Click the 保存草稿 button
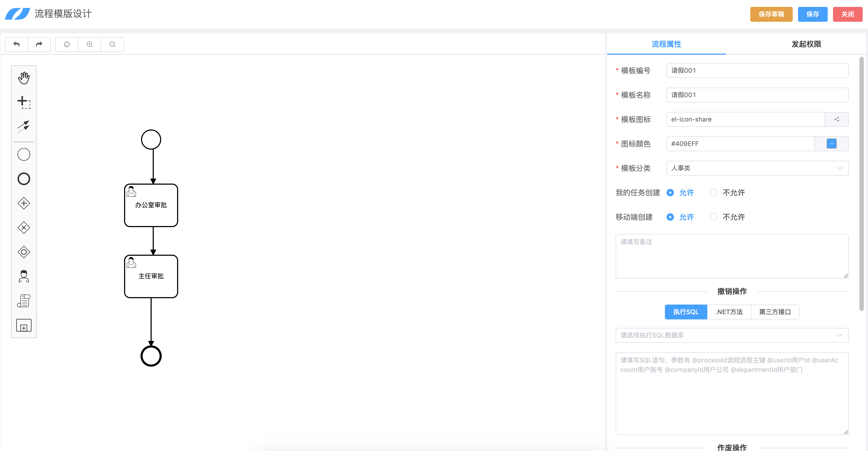Viewport: 868px width, 451px height. pyautogui.click(x=771, y=14)
